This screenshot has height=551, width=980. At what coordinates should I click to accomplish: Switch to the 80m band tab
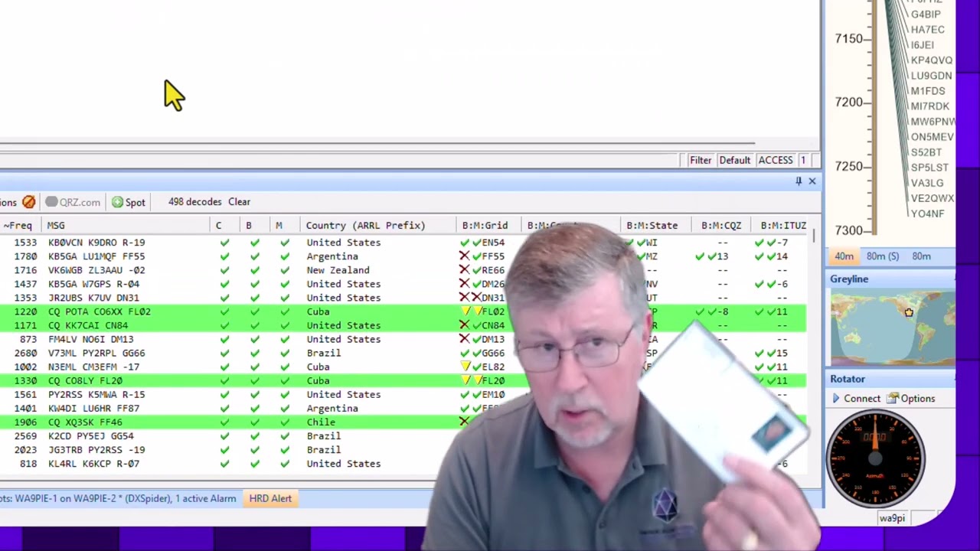pyautogui.click(x=921, y=256)
